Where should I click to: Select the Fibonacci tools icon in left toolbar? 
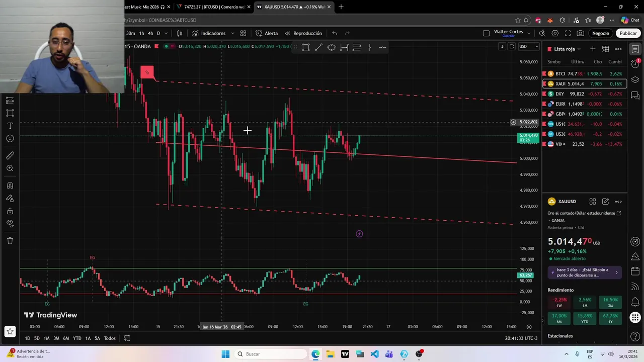coord(10,100)
